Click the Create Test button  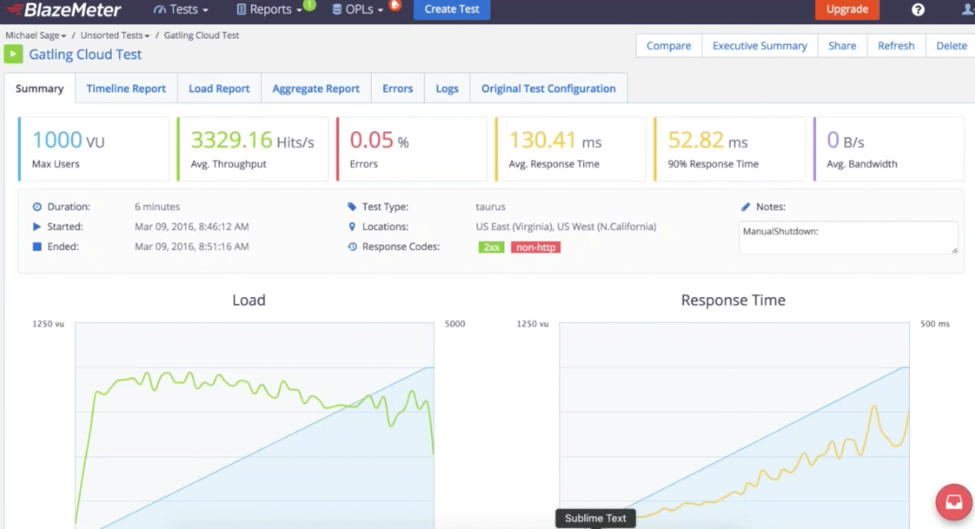pyautogui.click(x=452, y=9)
